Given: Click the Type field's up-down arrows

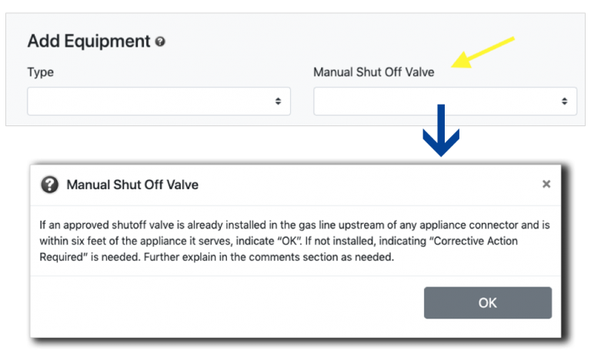Looking at the screenshot, I should point(278,101).
